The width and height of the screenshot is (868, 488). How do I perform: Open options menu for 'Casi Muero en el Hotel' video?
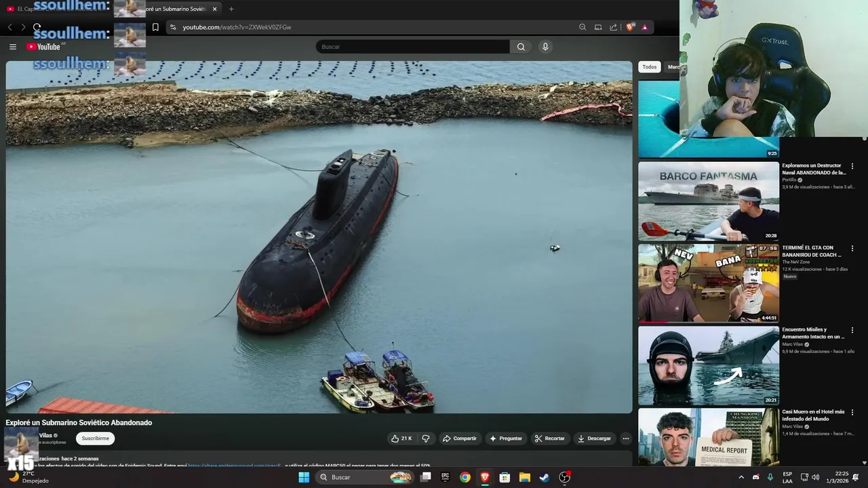[x=852, y=413]
